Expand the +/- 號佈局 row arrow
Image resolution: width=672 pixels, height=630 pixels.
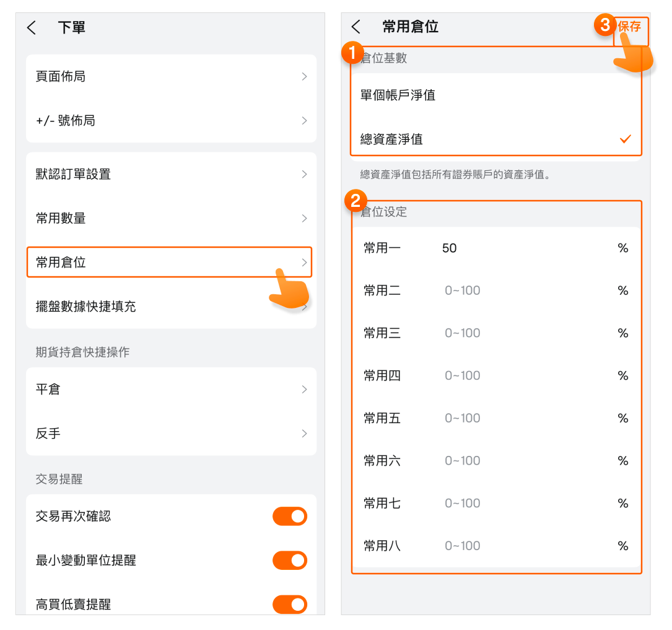(x=303, y=121)
